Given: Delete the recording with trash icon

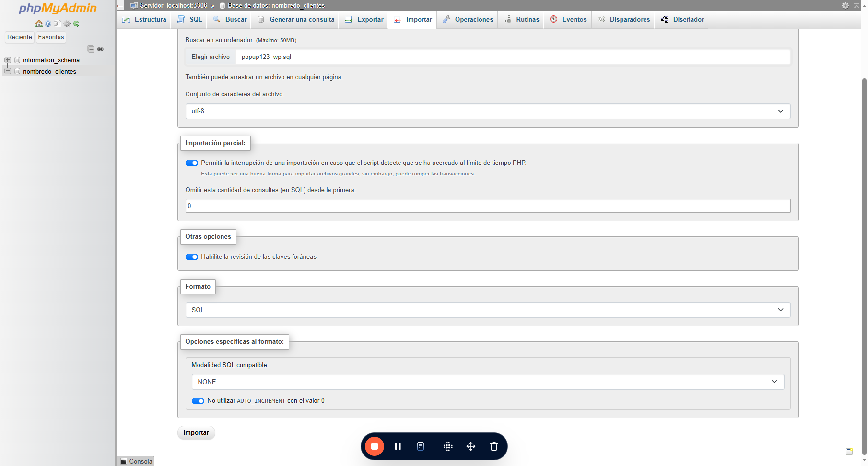Looking at the screenshot, I should tap(494, 446).
